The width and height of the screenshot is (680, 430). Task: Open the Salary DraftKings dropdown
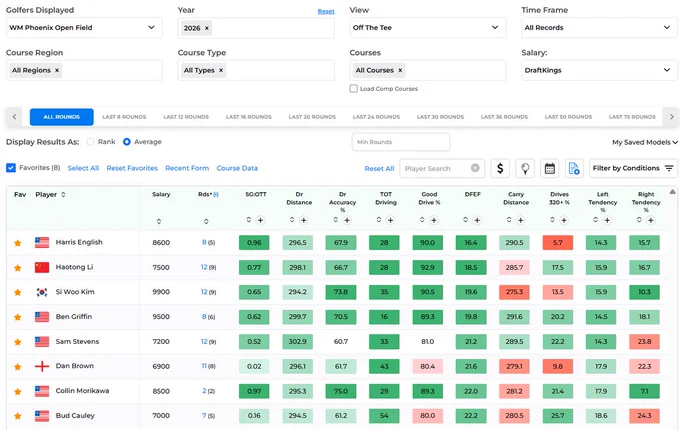pos(599,70)
